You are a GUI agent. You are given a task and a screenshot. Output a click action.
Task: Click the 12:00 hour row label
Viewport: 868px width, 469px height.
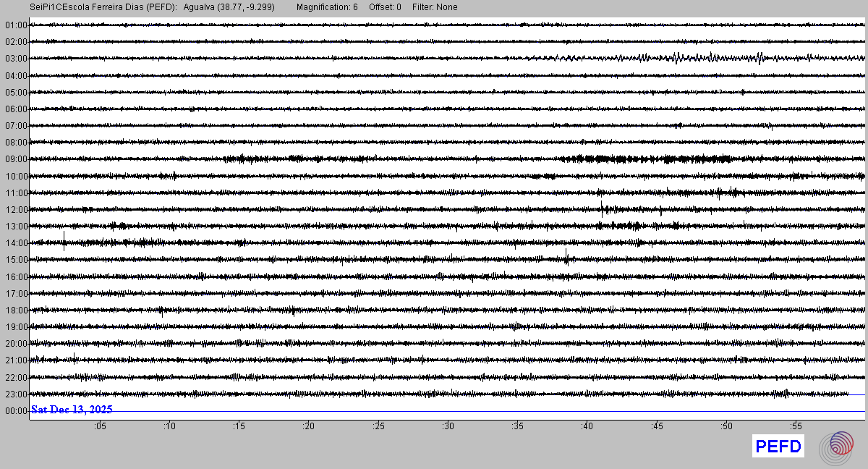pyautogui.click(x=15, y=210)
